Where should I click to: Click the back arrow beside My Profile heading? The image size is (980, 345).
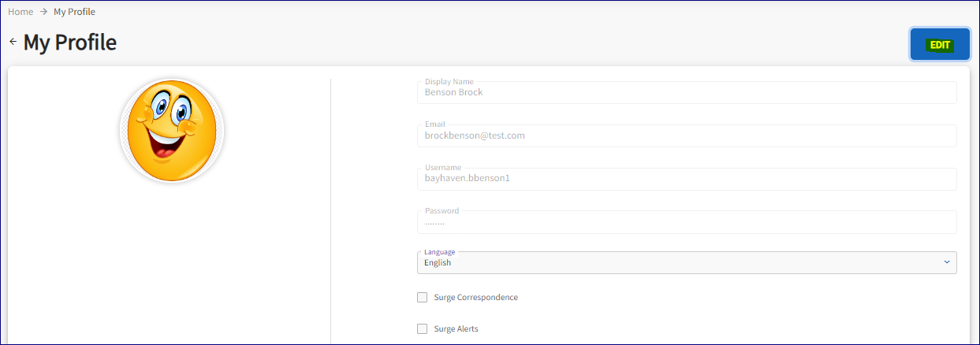tap(13, 42)
